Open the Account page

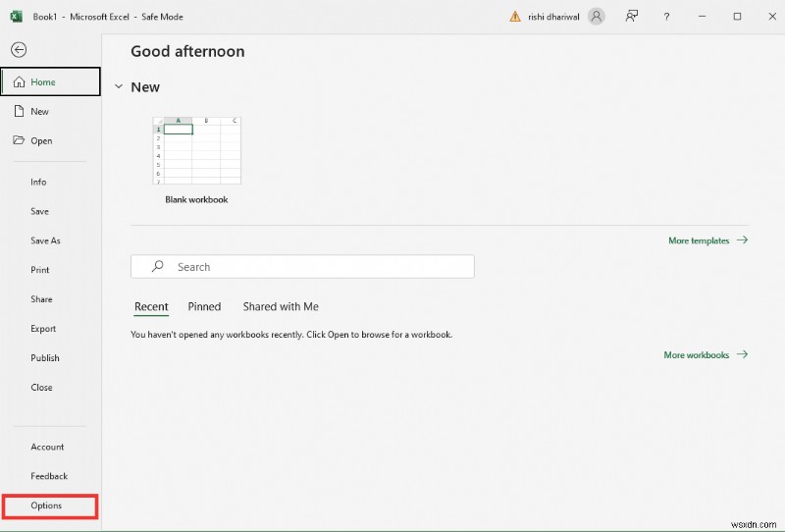47,447
